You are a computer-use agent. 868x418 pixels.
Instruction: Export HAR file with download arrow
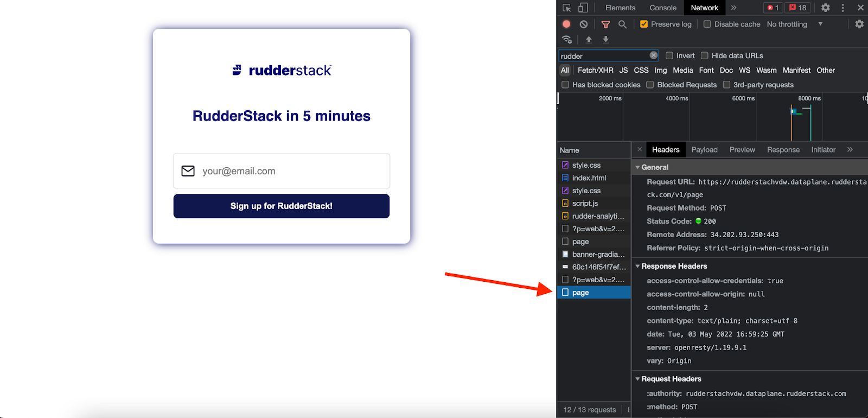coord(606,40)
